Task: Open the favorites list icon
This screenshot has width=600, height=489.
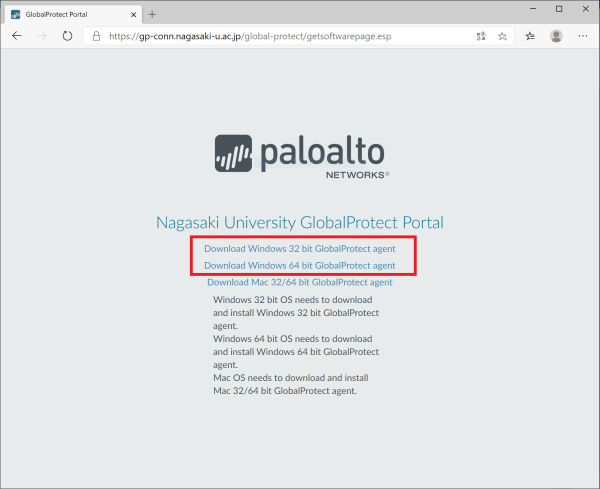Action: tap(531, 35)
